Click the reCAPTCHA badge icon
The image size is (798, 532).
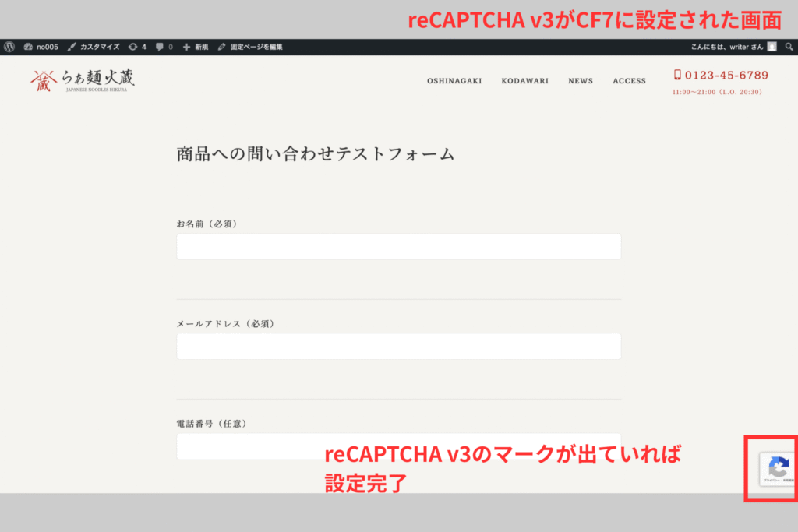[778, 468]
